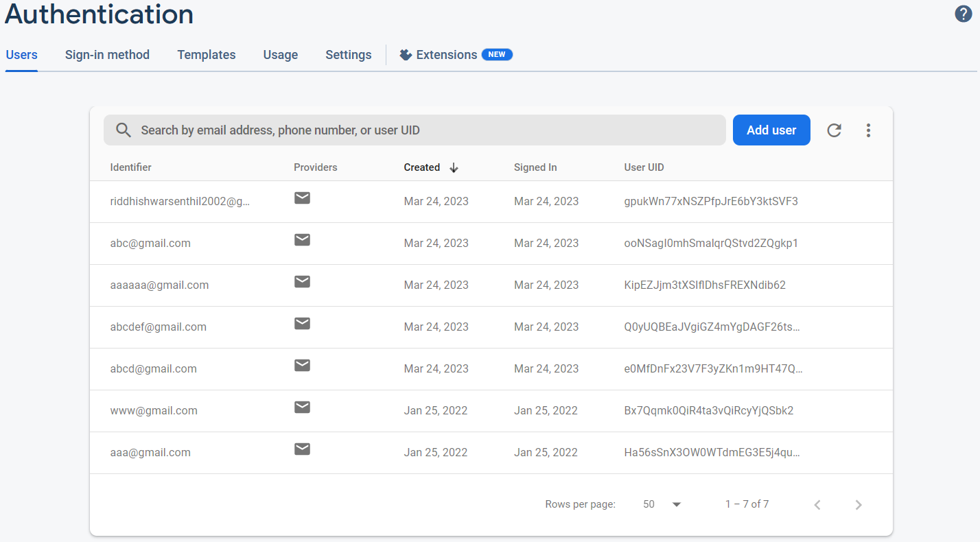Sort by the Created column header

(422, 167)
